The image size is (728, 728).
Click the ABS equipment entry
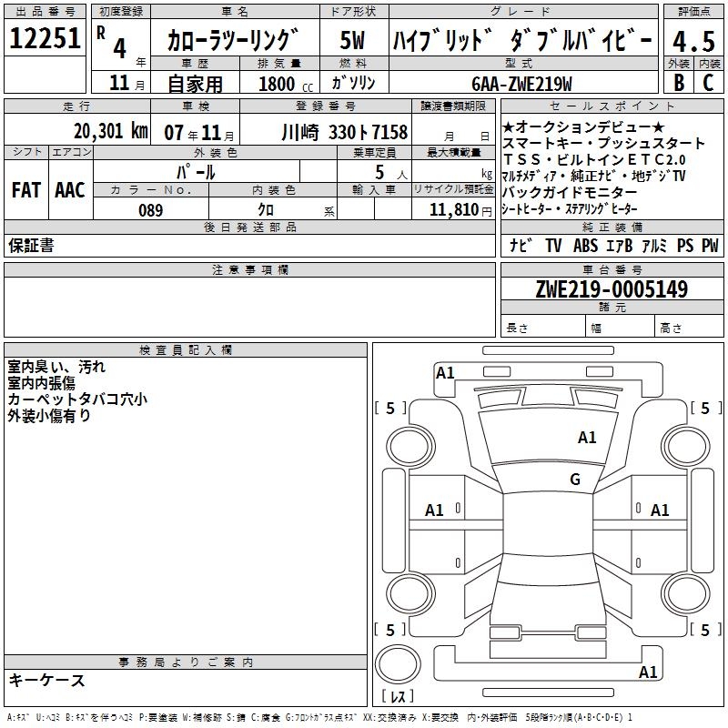(x=585, y=245)
